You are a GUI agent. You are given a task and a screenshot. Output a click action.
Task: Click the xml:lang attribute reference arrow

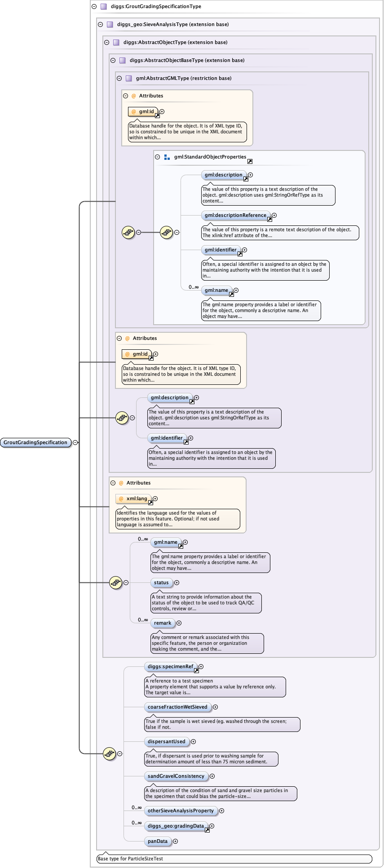pyautogui.click(x=150, y=503)
